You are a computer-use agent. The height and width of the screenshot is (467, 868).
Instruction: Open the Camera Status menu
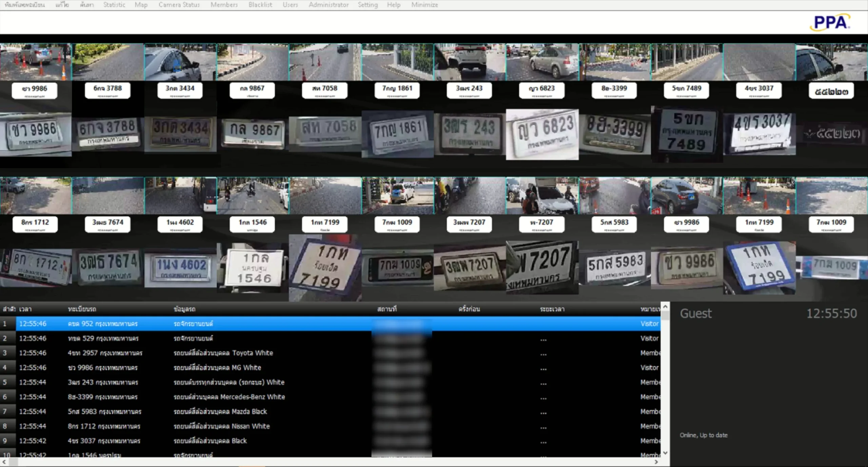[x=179, y=5]
